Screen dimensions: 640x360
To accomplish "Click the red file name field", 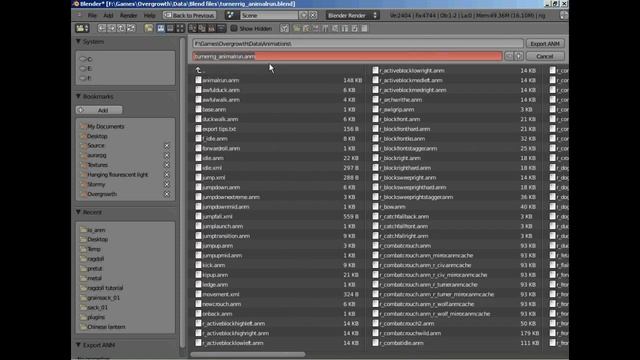I will pyautogui.click(x=347, y=56).
